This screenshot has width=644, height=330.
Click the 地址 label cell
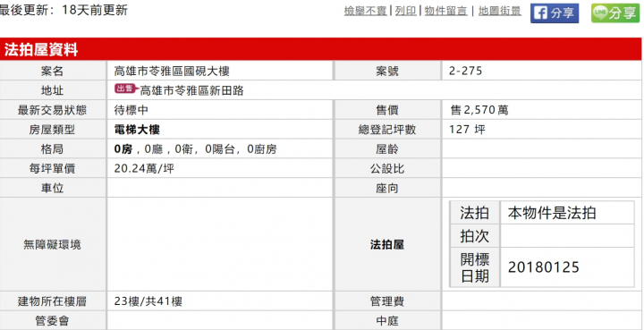tap(53, 90)
